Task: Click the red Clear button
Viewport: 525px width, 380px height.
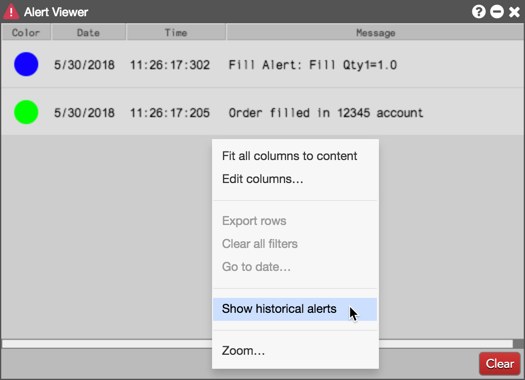Action: coord(500,364)
